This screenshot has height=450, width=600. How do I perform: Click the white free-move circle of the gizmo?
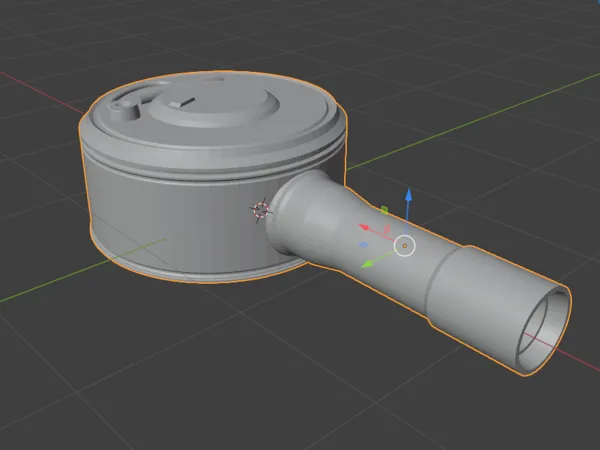tap(404, 246)
